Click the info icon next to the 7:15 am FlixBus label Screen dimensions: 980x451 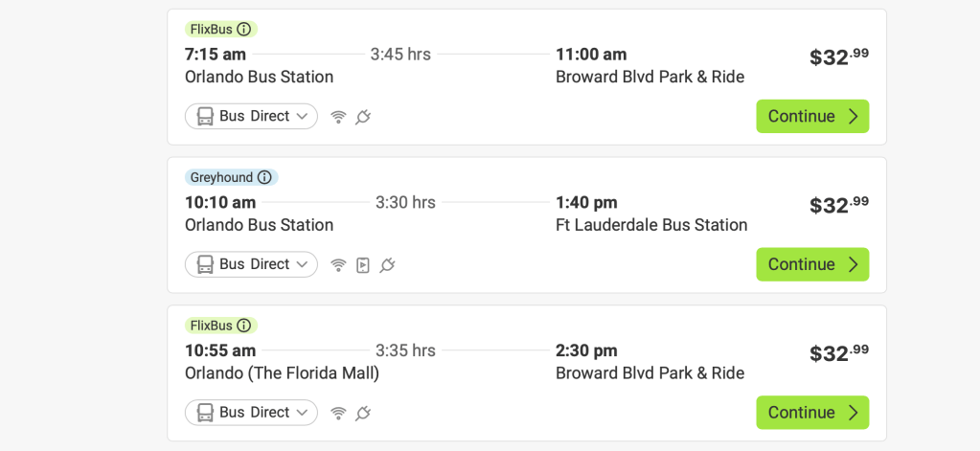(x=244, y=30)
